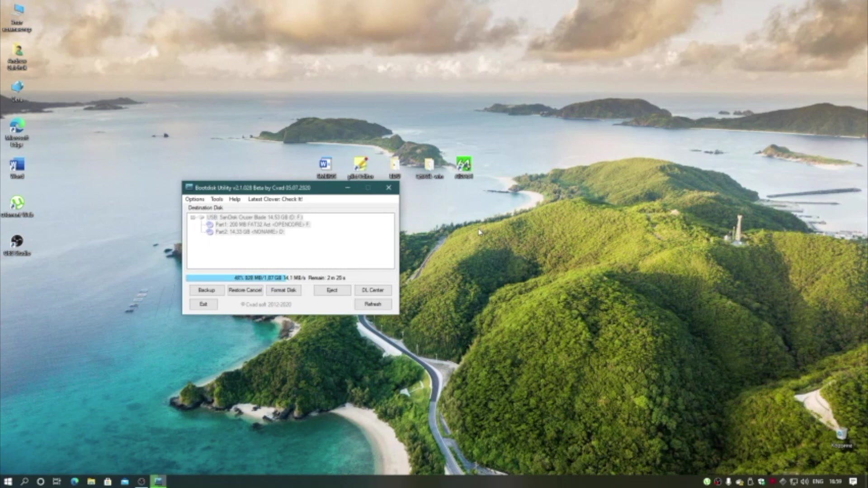The height and width of the screenshot is (488, 868).
Task: Select Part2 14.33 GB NONAME partition
Action: point(249,232)
